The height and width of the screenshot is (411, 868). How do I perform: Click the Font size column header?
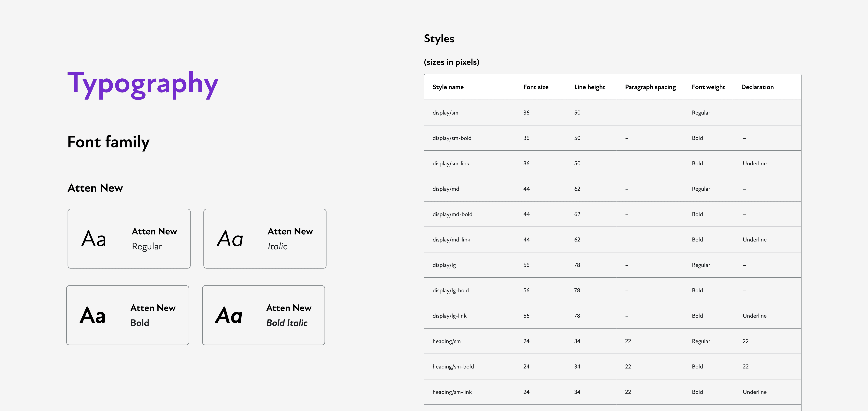535,87
